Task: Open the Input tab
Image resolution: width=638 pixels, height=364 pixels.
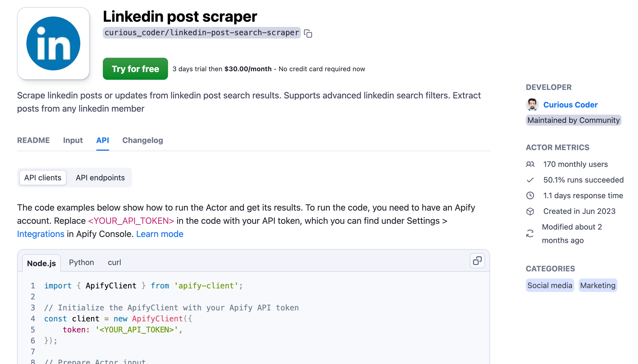Action: click(73, 140)
